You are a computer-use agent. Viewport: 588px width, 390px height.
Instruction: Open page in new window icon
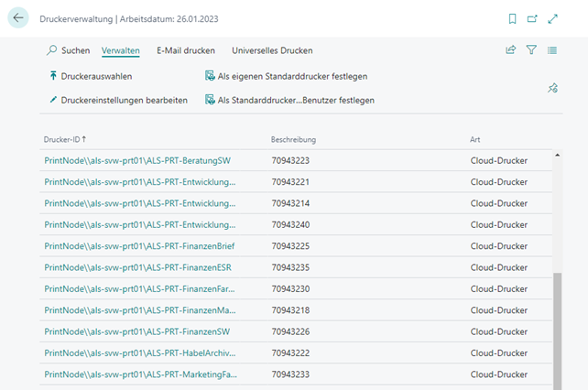click(x=532, y=18)
